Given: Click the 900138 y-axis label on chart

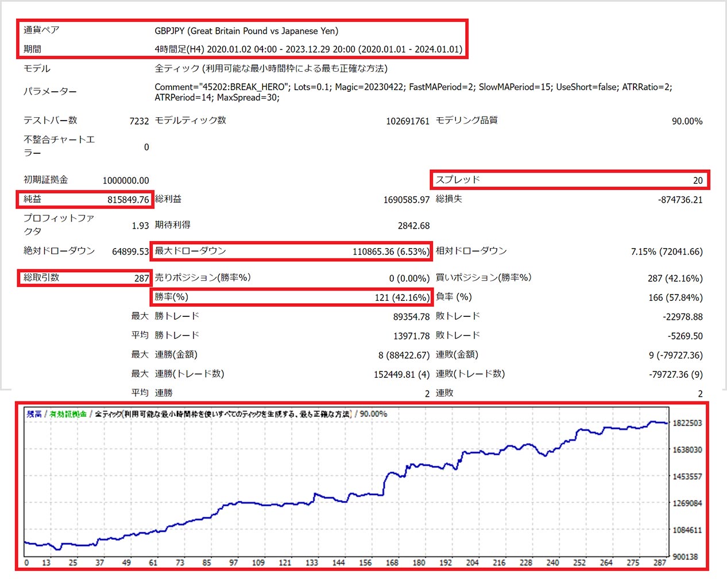Looking at the screenshot, I should tap(687, 556).
